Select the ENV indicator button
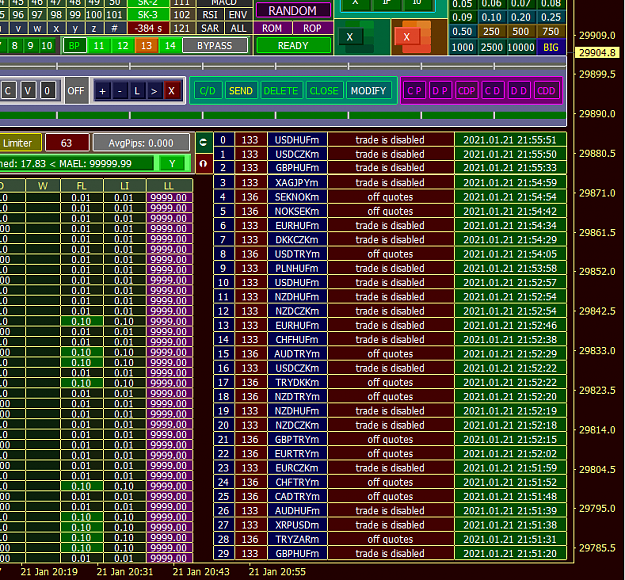 tap(238, 15)
